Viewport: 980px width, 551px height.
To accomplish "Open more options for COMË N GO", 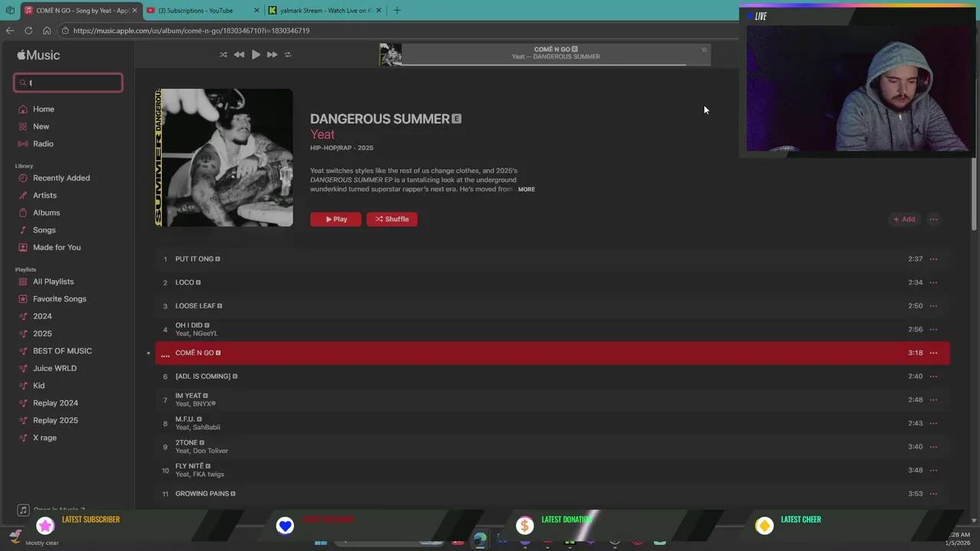I will pyautogui.click(x=933, y=353).
